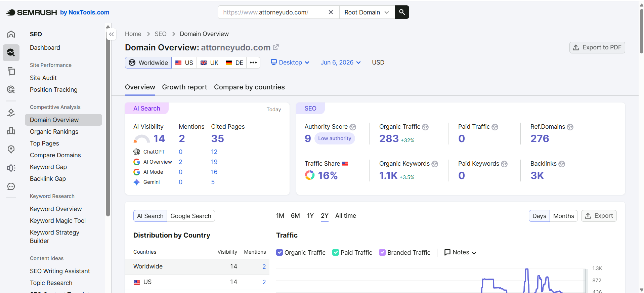Select the 1Y time range

(310, 216)
